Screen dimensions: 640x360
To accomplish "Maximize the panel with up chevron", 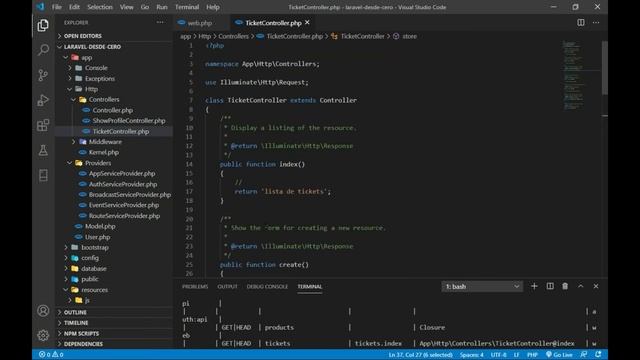I will tap(580, 286).
